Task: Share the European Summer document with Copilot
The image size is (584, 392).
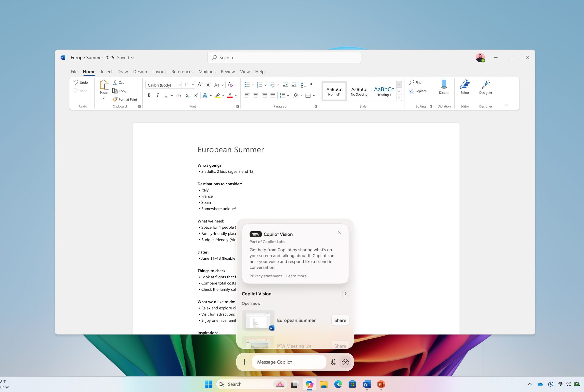Action: pos(340,320)
